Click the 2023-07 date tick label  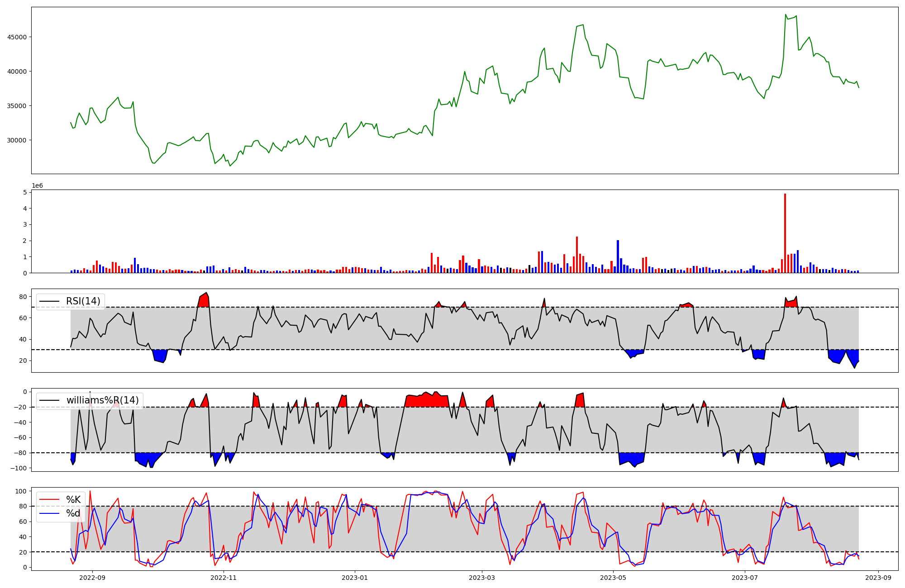745,578
